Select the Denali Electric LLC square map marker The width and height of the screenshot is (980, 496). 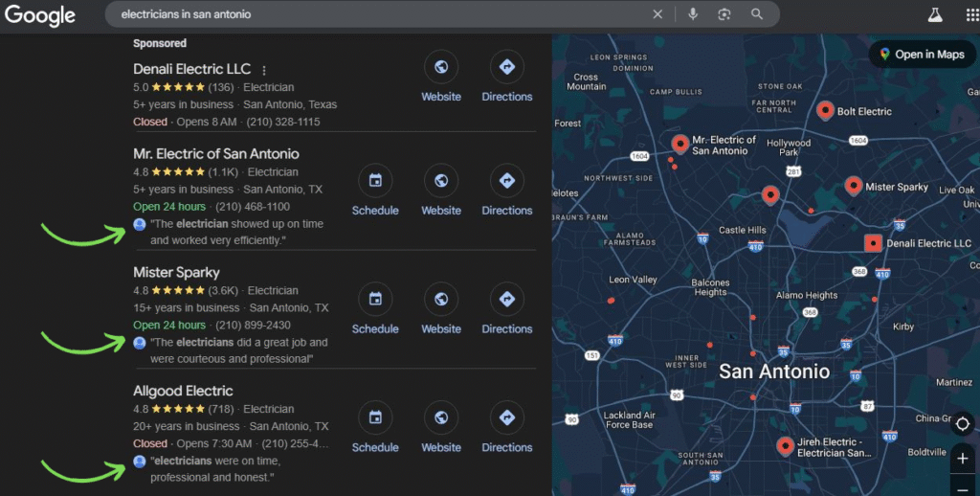873,243
